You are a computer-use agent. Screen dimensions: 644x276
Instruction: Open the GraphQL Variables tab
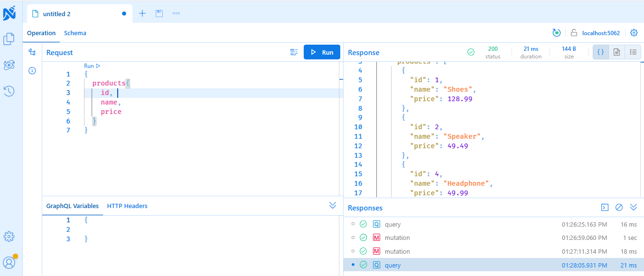(73, 206)
